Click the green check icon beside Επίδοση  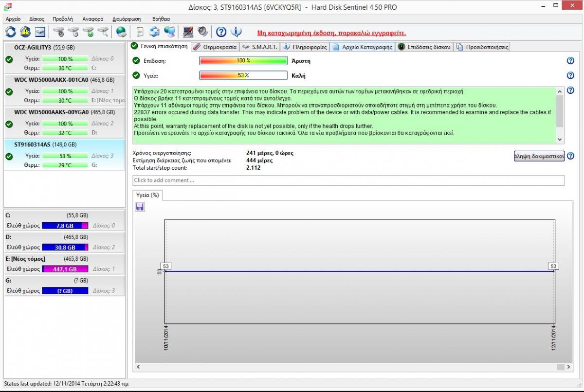coord(136,61)
